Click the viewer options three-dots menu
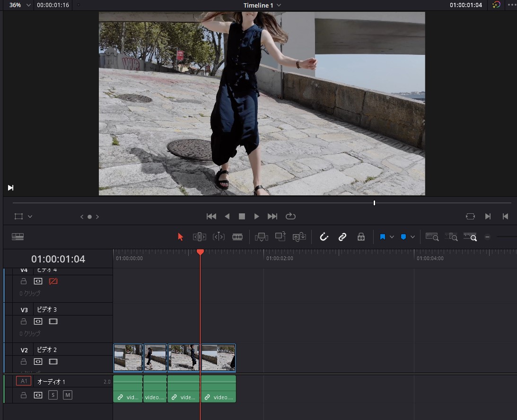517x420 pixels. pos(512,5)
